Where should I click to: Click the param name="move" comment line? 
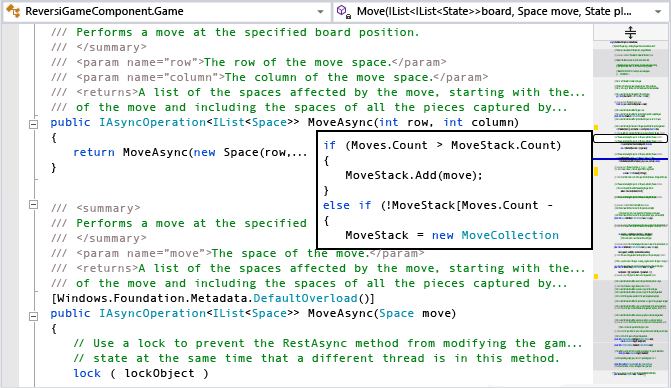click(238, 253)
